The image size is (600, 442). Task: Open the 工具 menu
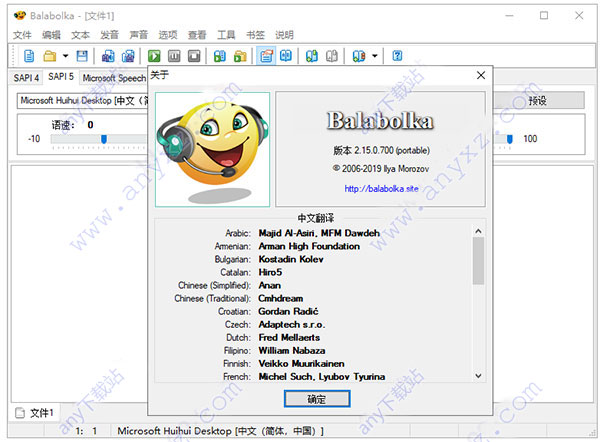[x=226, y=35]
